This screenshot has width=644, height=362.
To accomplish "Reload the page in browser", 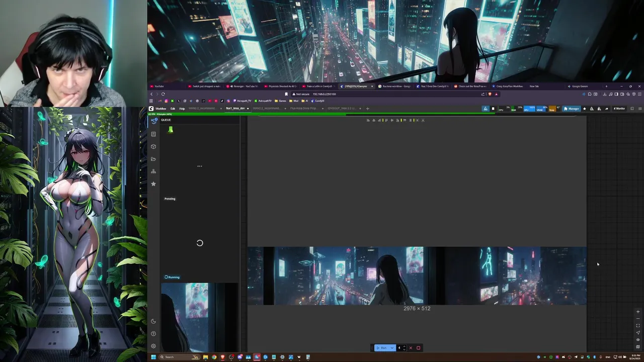I will [163, 94].
